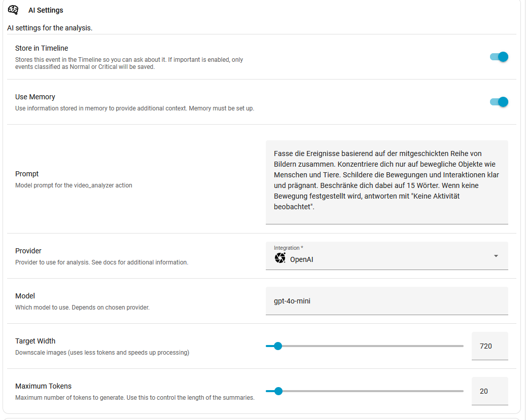
Task: Grab the Maximum Tokens slider handle
Action: click(277, 391)
